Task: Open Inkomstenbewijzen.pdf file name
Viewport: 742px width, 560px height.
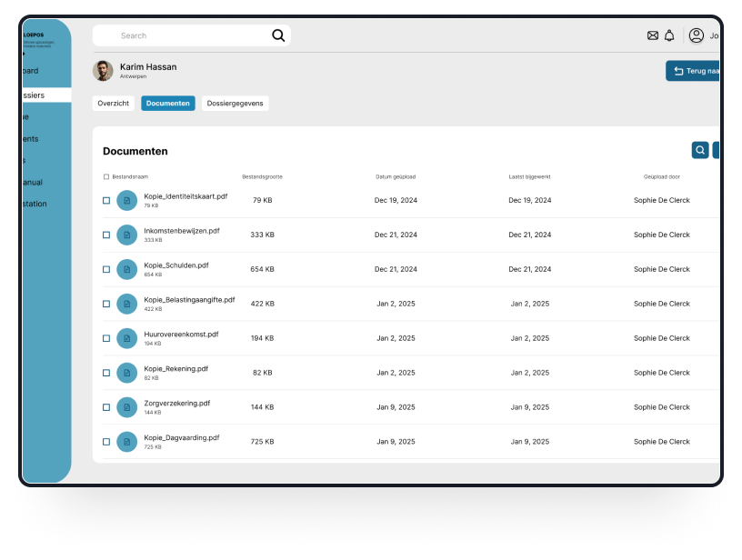Action: pyautogui.click(x=182, y=231)
